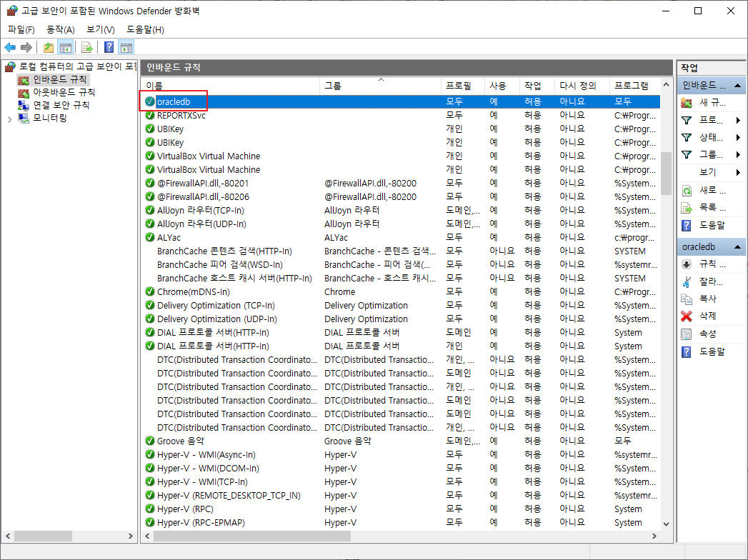The width and height of the screenshot is (748, 560).
Task: Select the Groove 음악 rule row
Action: click(401, 441)
